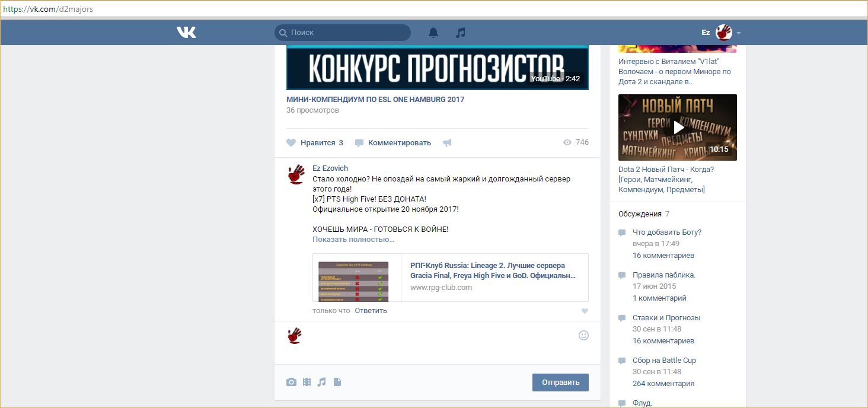The image size is (868, 408).
Task: Open profile avatar in top header
Action: (x=724, y=33)
